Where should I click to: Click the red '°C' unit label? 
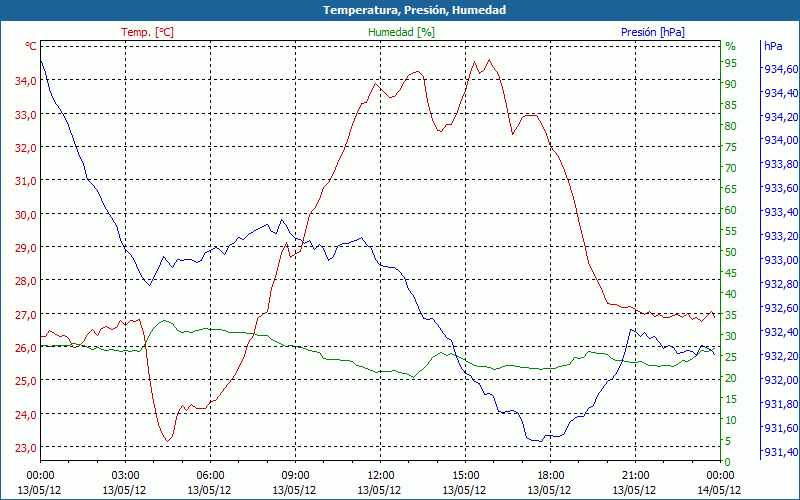click(x=31, y=46)
